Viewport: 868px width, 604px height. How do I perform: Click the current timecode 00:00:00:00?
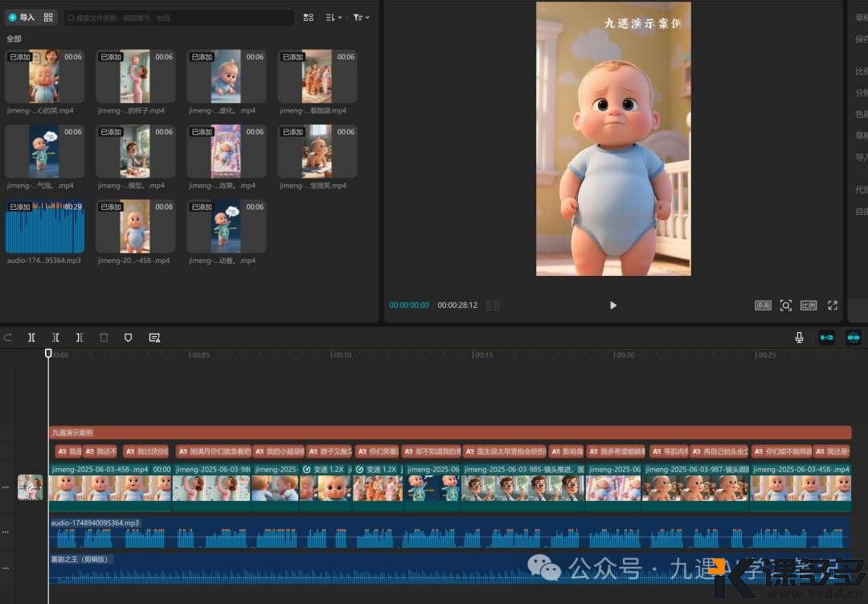[x=409, y=306]
